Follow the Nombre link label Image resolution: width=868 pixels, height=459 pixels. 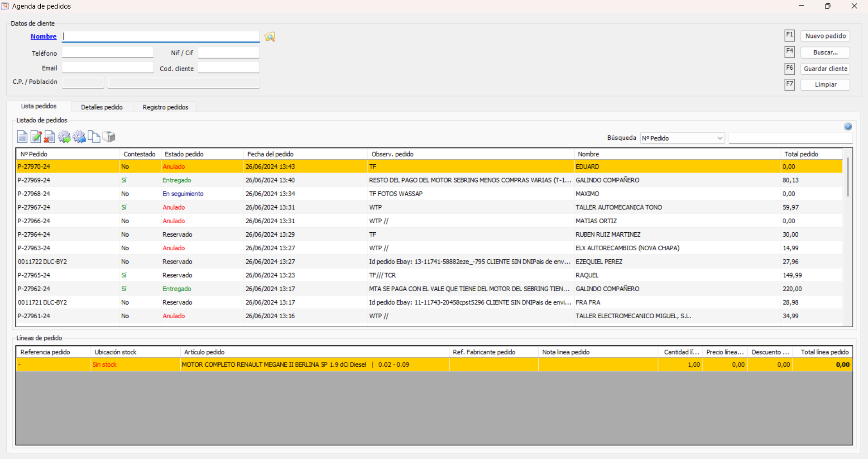(x=43, y=37)
